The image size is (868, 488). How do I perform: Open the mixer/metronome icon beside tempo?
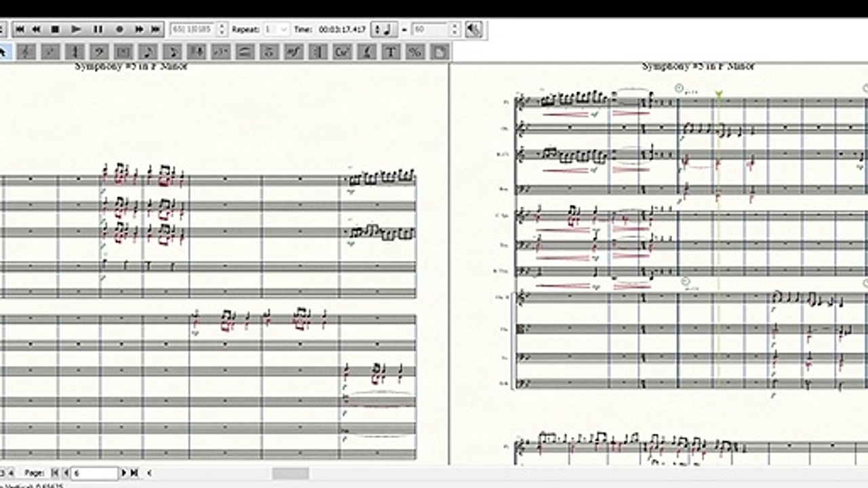tap(474, 29)
